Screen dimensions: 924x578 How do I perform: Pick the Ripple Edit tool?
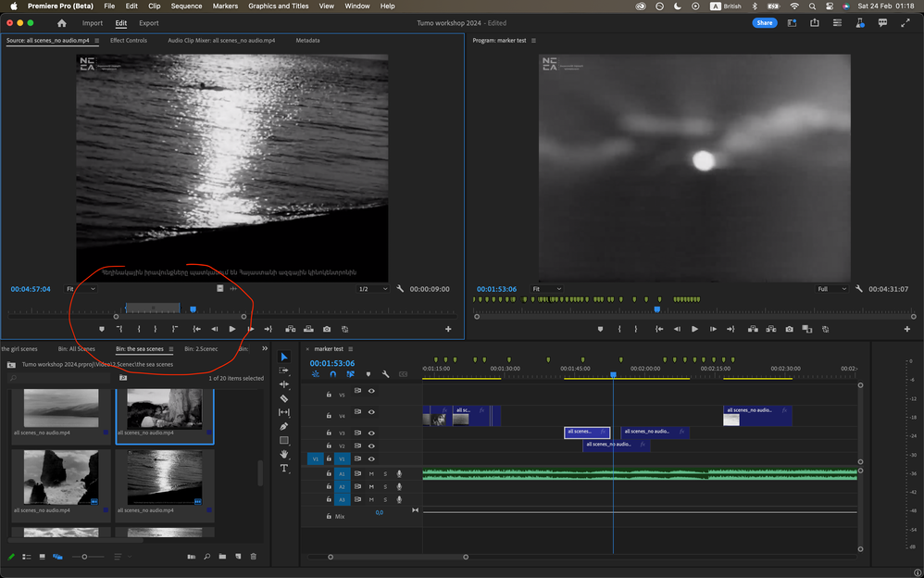pyautogui.click(x=284, y=384)
